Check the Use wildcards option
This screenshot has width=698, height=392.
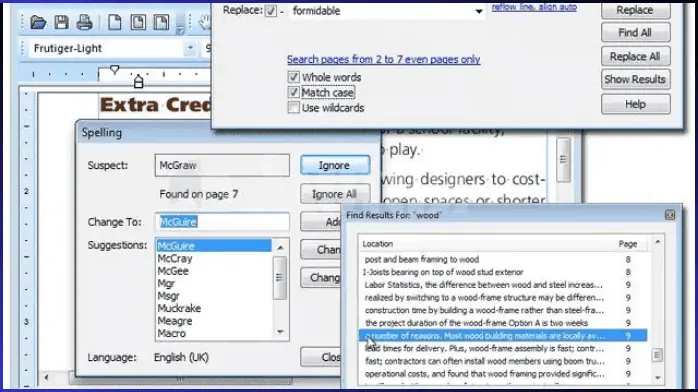pyautogui.click(x=293, y=107)
